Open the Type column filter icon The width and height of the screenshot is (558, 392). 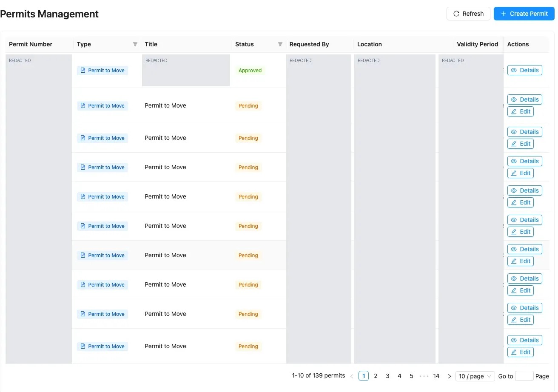click(135, 44)
